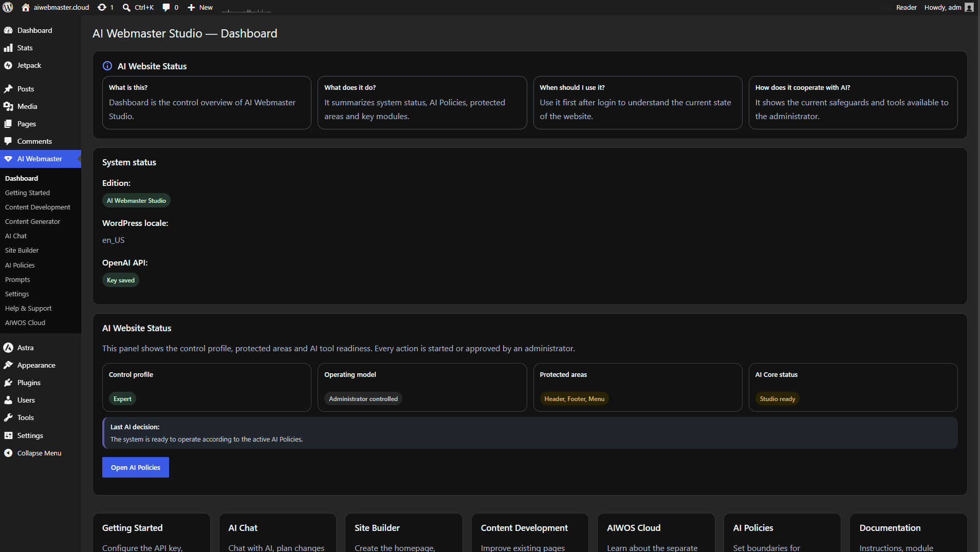Go to Getting Started submenu

[x=28, y=193]
